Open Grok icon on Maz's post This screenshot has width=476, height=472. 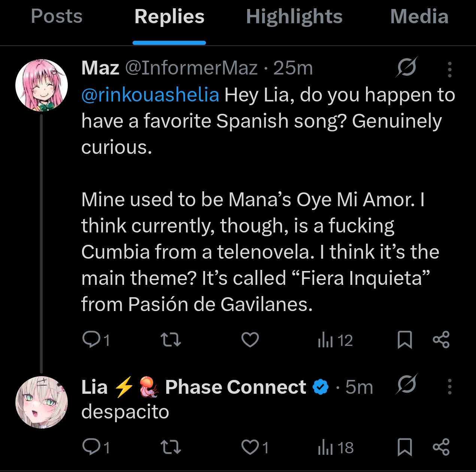click(406, 68)
